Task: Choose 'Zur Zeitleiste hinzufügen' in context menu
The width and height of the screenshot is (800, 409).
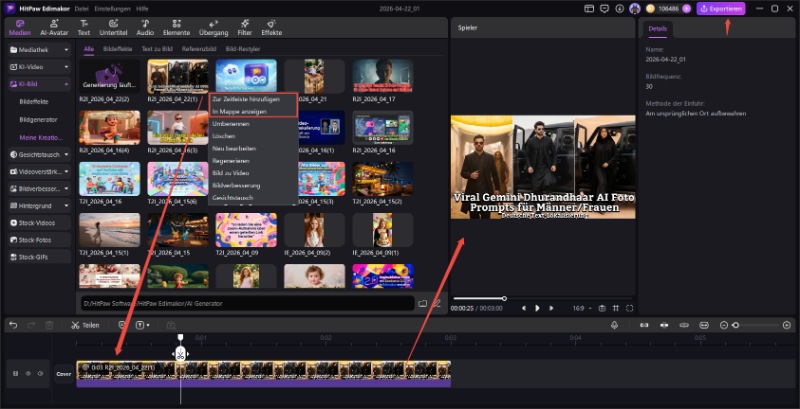Action: 239,99
